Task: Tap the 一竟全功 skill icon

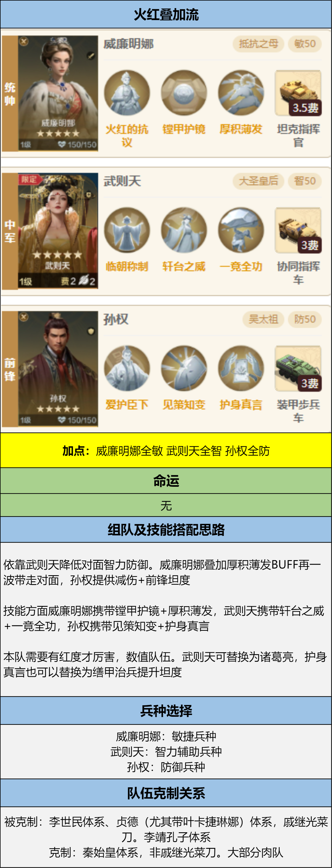Action: coord(241,230)
